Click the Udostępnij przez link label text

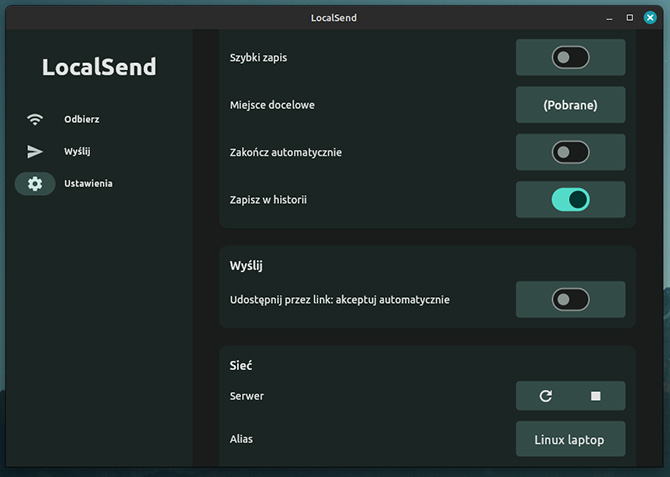tap(339, 300)
